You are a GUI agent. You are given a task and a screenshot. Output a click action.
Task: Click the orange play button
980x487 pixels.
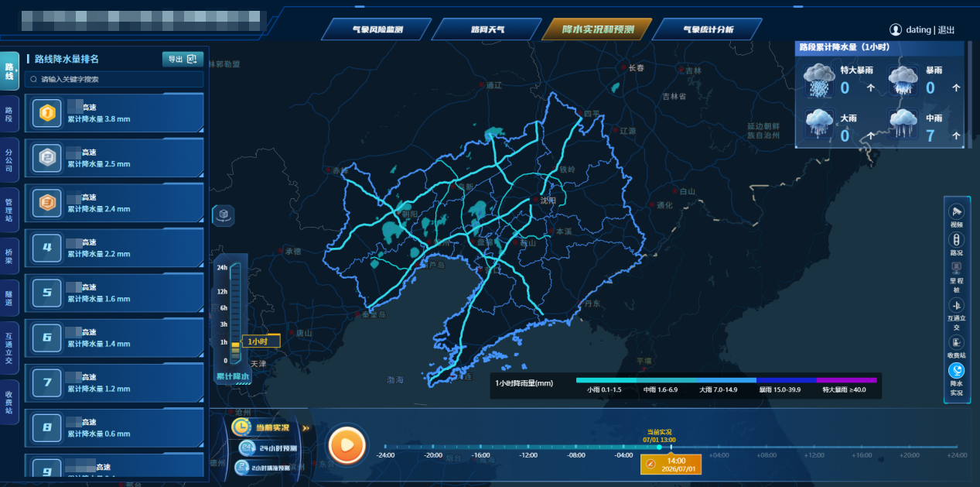click(x=347, y=445)
